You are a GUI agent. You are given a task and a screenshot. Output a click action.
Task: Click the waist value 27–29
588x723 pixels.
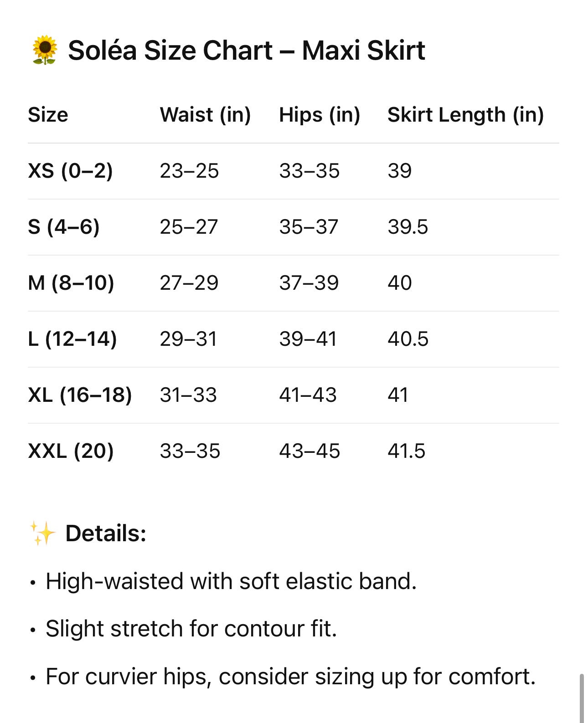(x=189, y=283)
